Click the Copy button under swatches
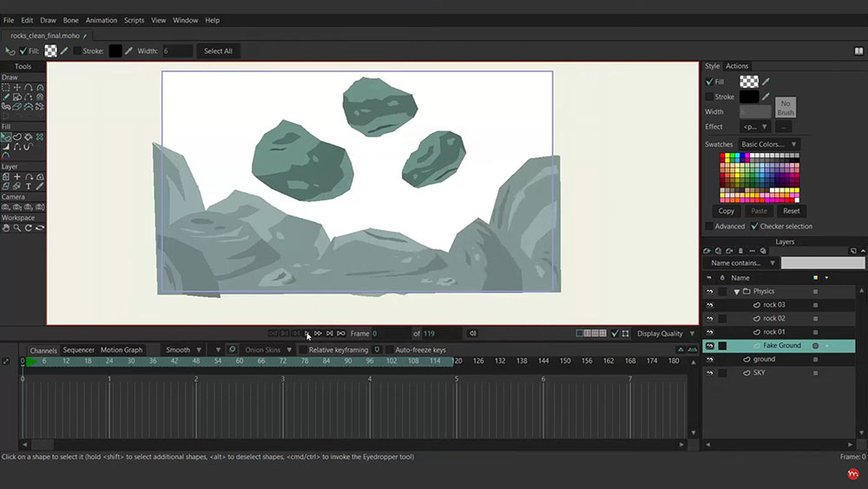Image resolution: width=868 pixels, height=489 pixels. pos(727,211)
